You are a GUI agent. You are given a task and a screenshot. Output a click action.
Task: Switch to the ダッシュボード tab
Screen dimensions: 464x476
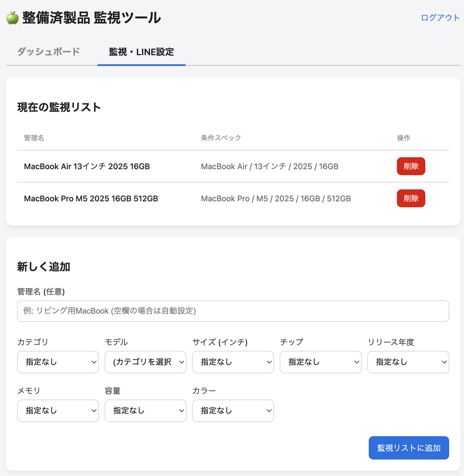(x=49, y=52)
